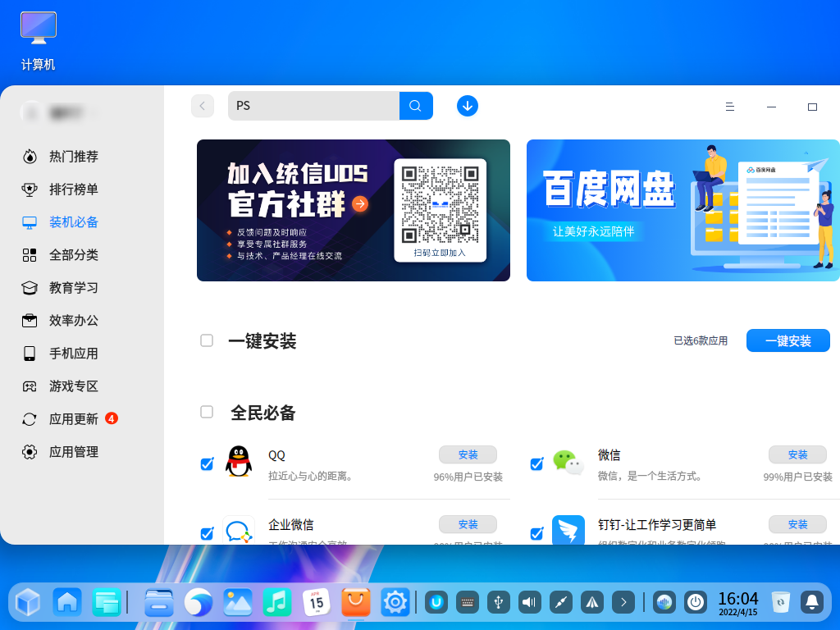Uncheck the QQ app checkbox

tap(207, 464)
